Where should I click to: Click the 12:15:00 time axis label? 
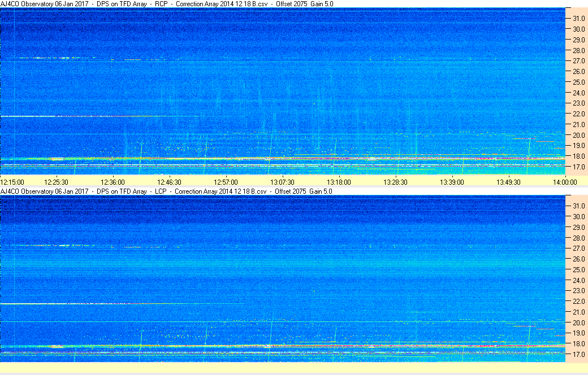[x=12, y=182]
